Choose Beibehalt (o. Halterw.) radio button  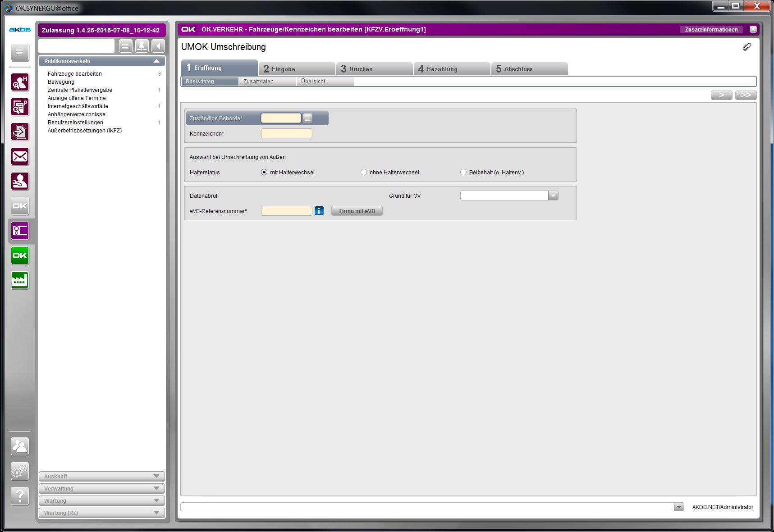[x=463, y=173]
